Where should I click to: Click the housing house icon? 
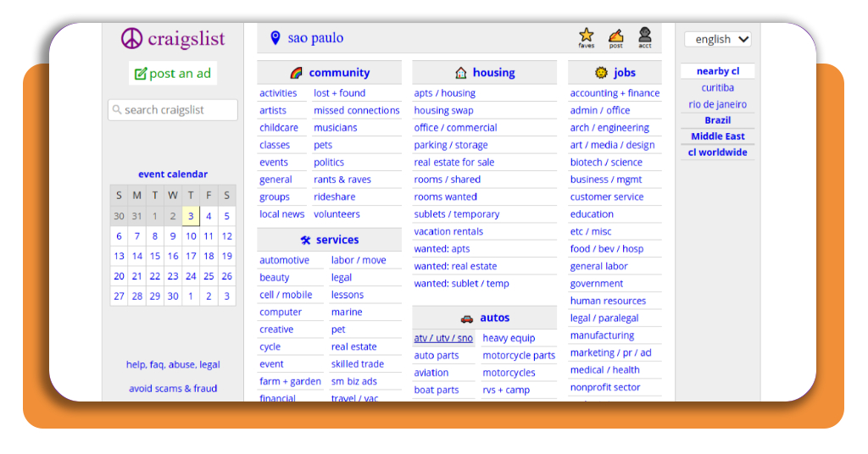[x=460, y=73]
